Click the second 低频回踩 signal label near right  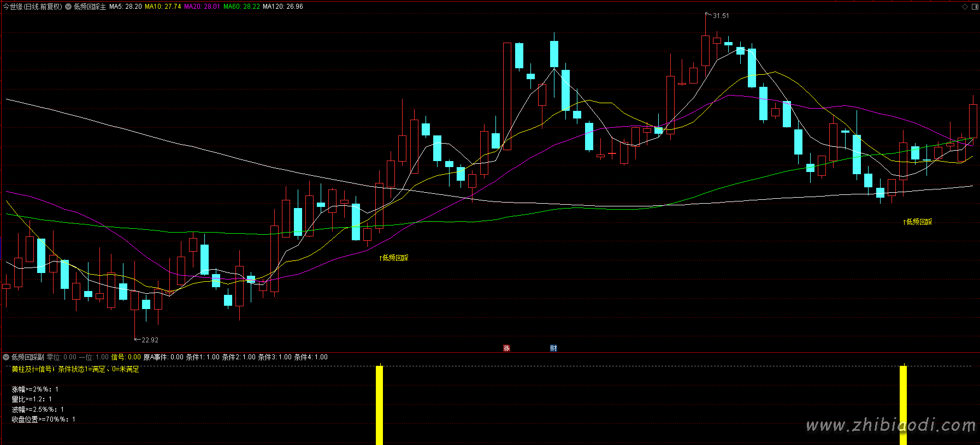pyautogui.click(x=918, y=222)
